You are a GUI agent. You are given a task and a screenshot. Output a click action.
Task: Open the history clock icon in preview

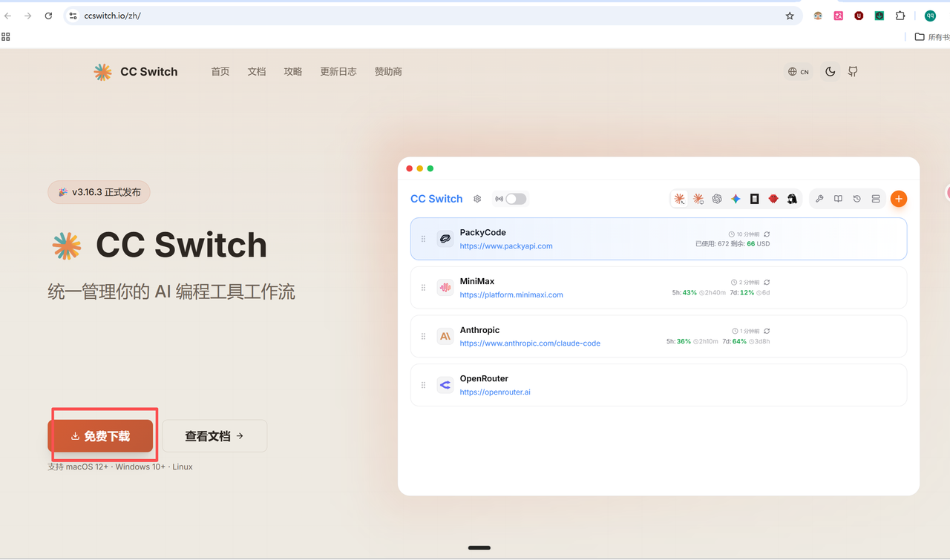(856, 199)
